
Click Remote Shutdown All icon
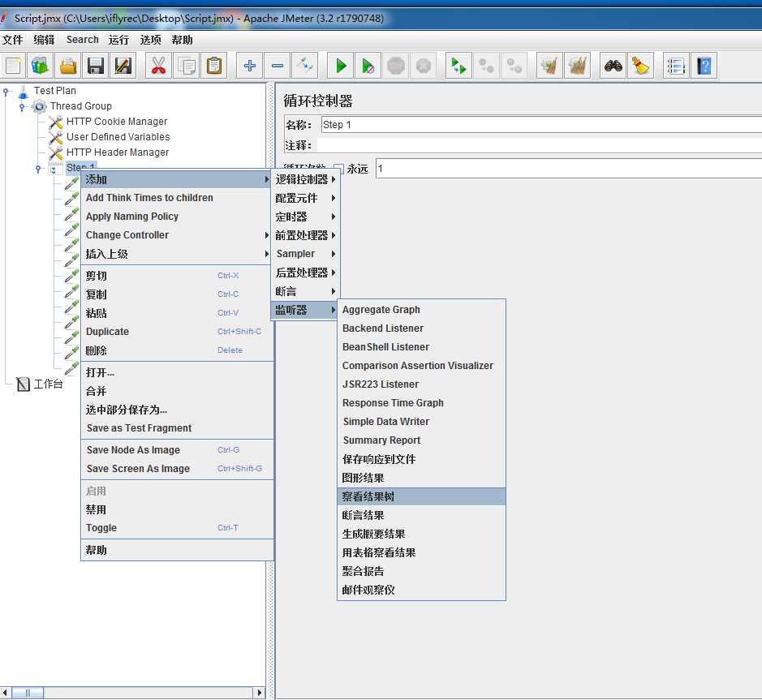click(514, 66)
